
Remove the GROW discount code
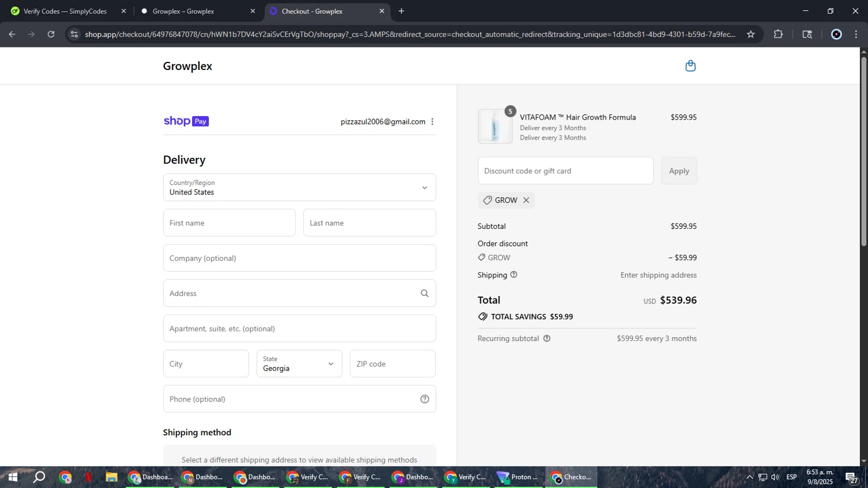(x=526, y=200)
